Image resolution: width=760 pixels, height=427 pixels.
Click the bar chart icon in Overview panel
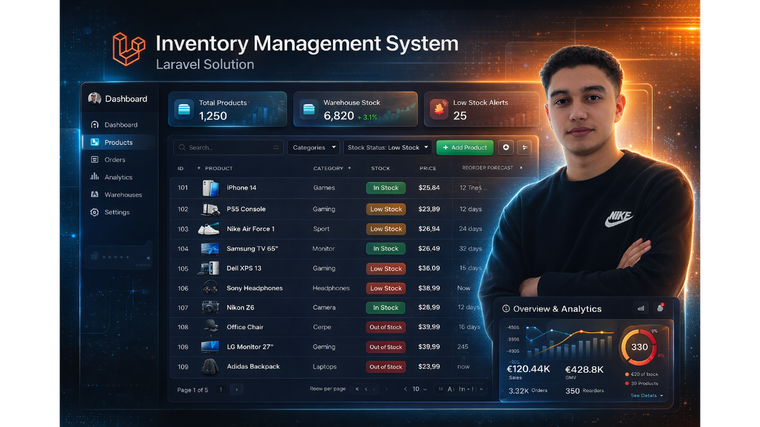pyautogui.click(x=641, y=308)
